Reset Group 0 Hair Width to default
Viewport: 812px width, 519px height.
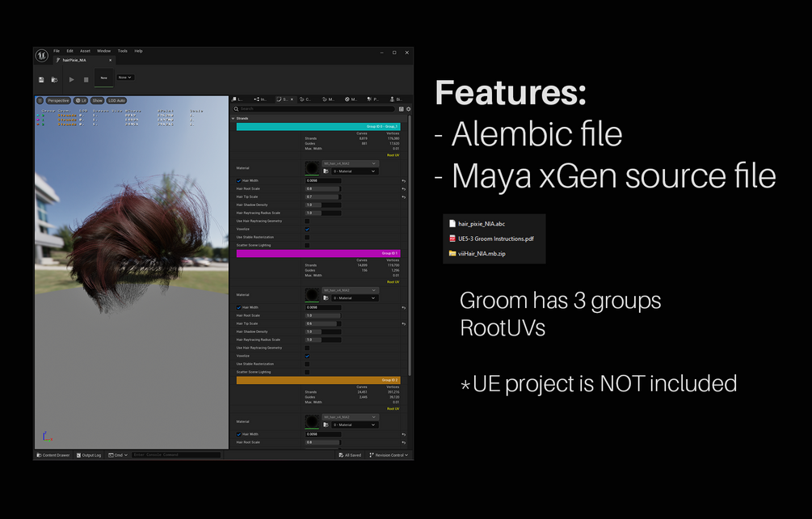pyautogui.click(x=403, y=181)
